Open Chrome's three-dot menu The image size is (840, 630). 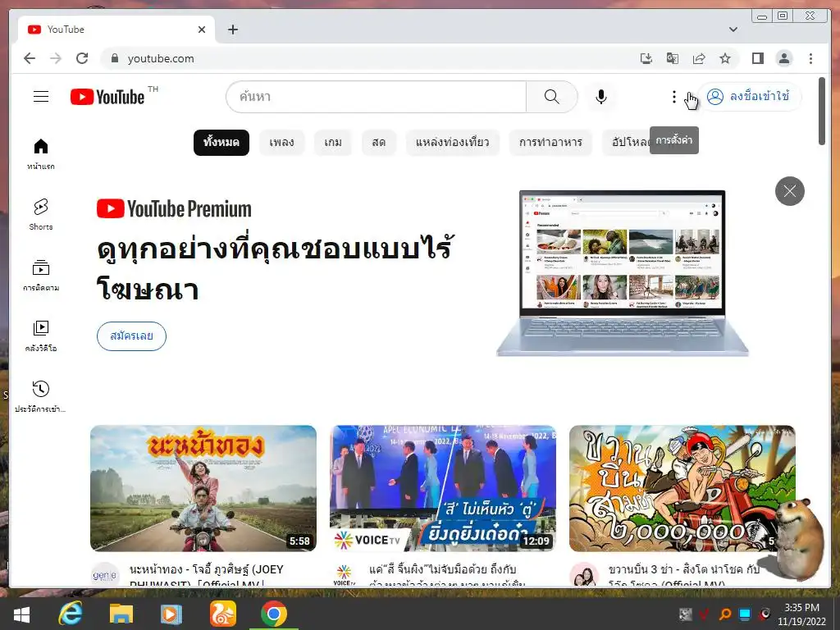click(x=810, y=58)
